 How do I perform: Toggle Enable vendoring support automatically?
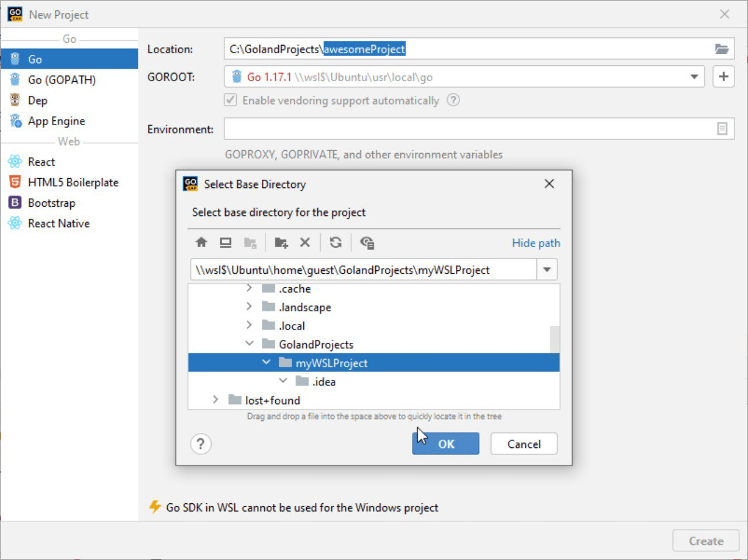point(230,100)
